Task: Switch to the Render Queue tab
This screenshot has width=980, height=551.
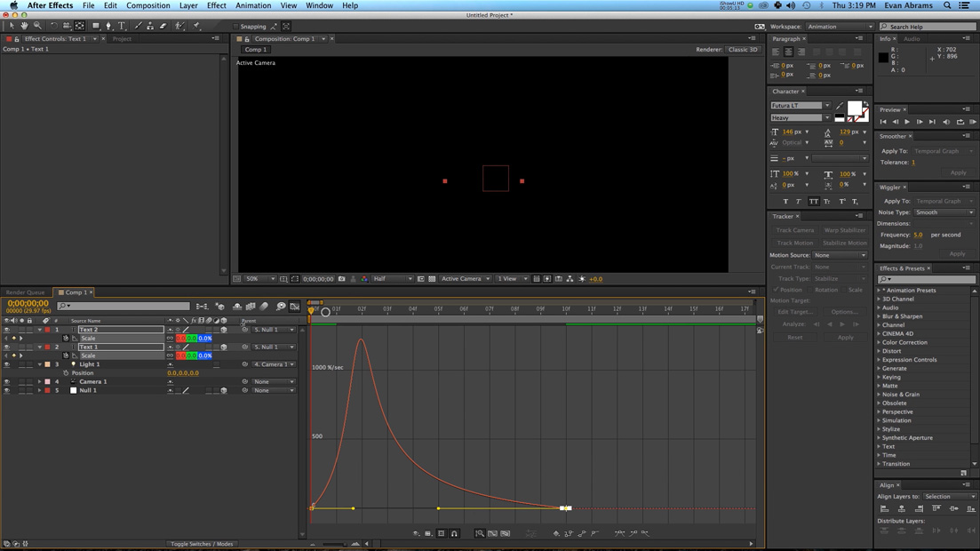Action: coord(26,292)
